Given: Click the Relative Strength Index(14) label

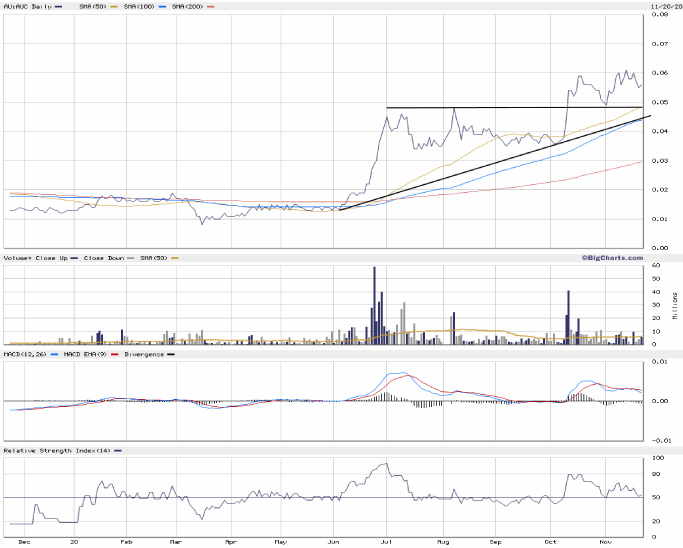Looking at the screenshot, I should (x=53, y=451).
